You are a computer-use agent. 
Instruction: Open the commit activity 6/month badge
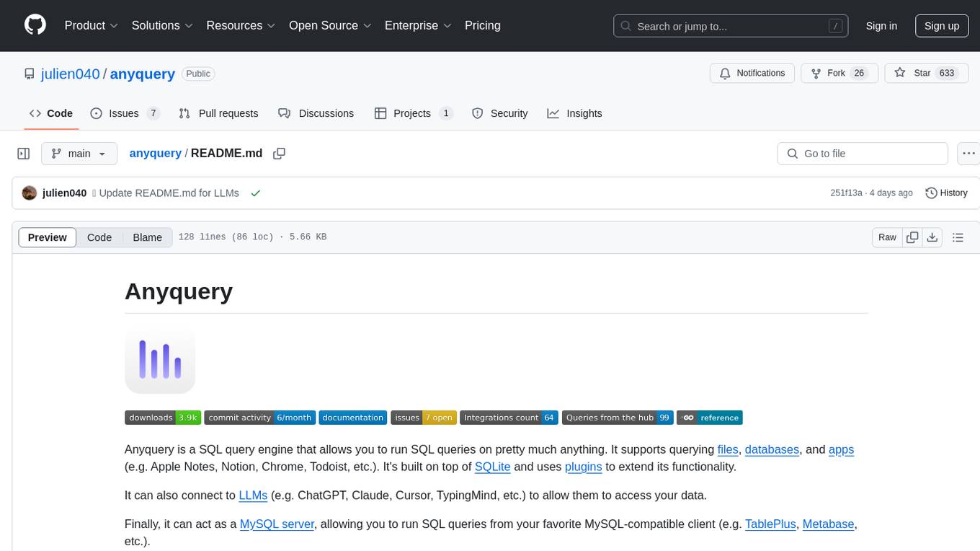coord(260,418)
